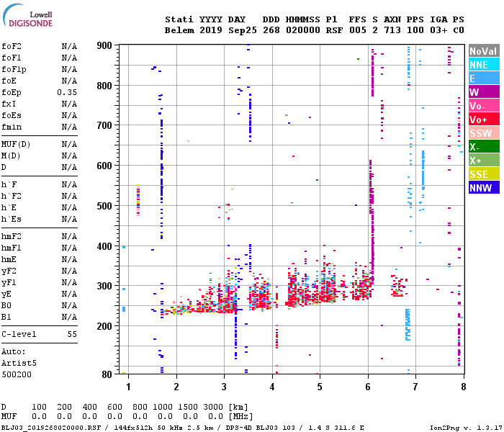Click the time value 020000
504x432 pixels.
coord(303,30)
